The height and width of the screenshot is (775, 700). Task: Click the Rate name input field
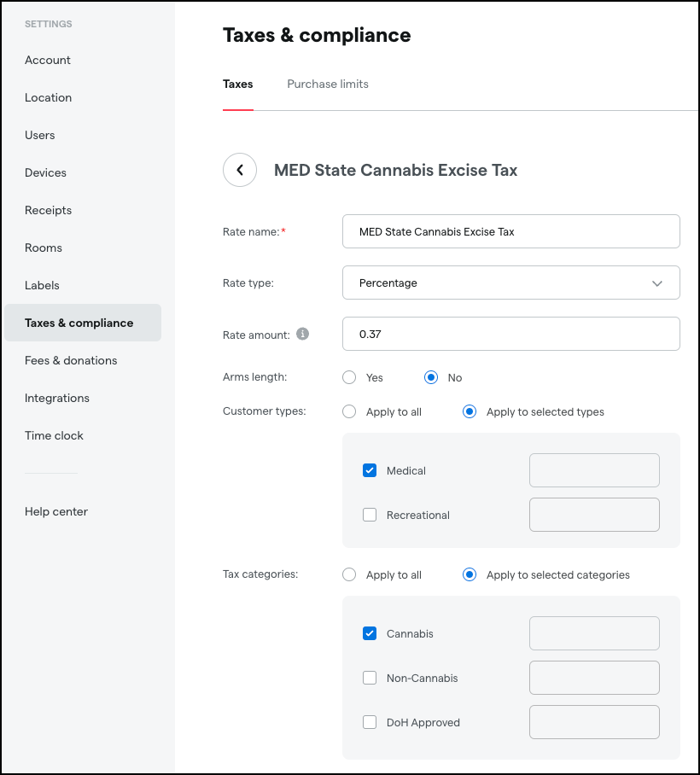pyautogui.click(x=511, y=231)
